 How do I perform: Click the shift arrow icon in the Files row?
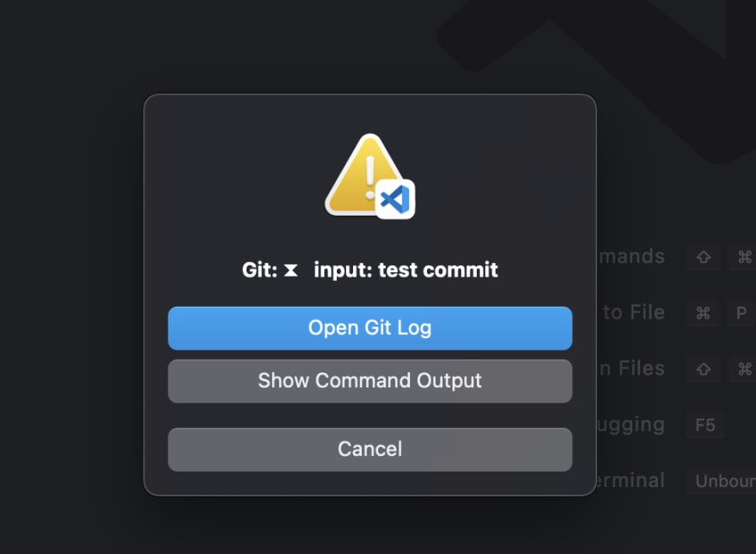704,368
